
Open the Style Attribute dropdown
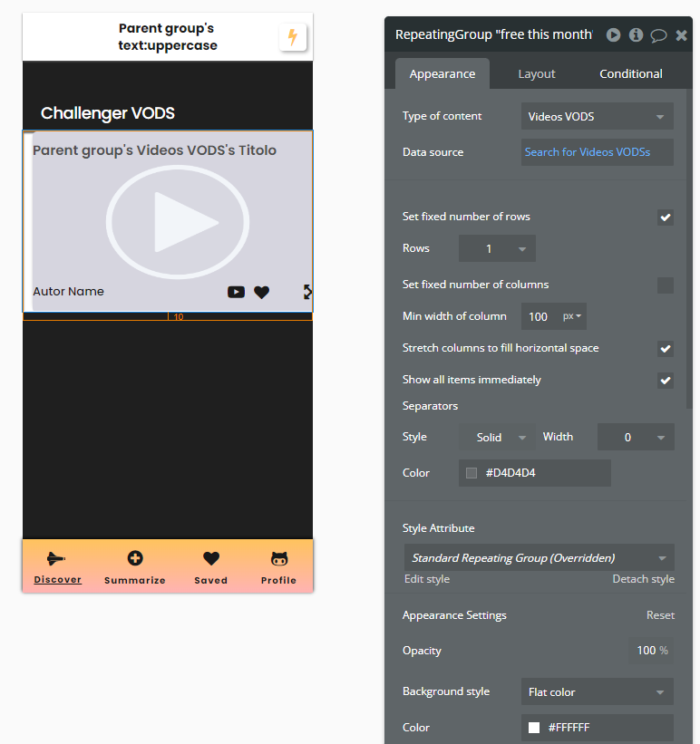coord(539,558)
